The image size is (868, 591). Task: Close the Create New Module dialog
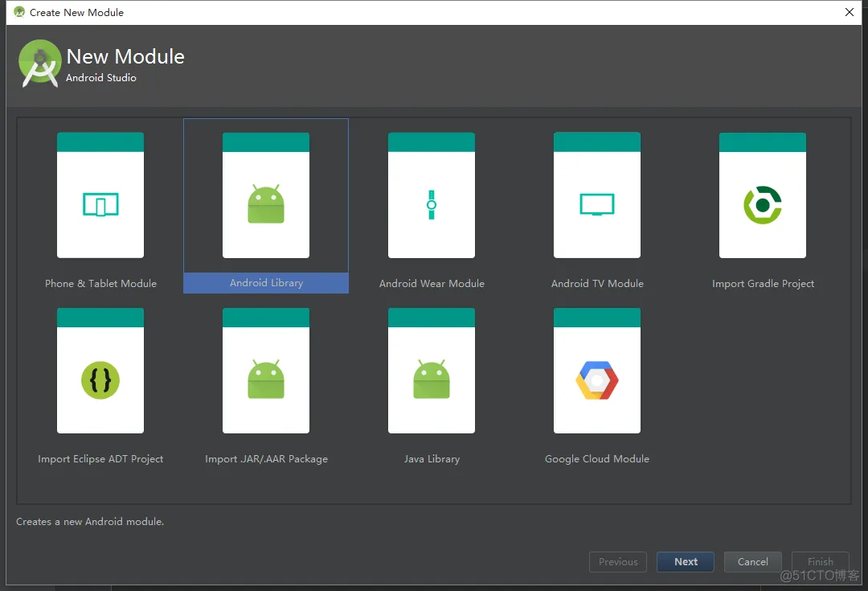(850, 12)
